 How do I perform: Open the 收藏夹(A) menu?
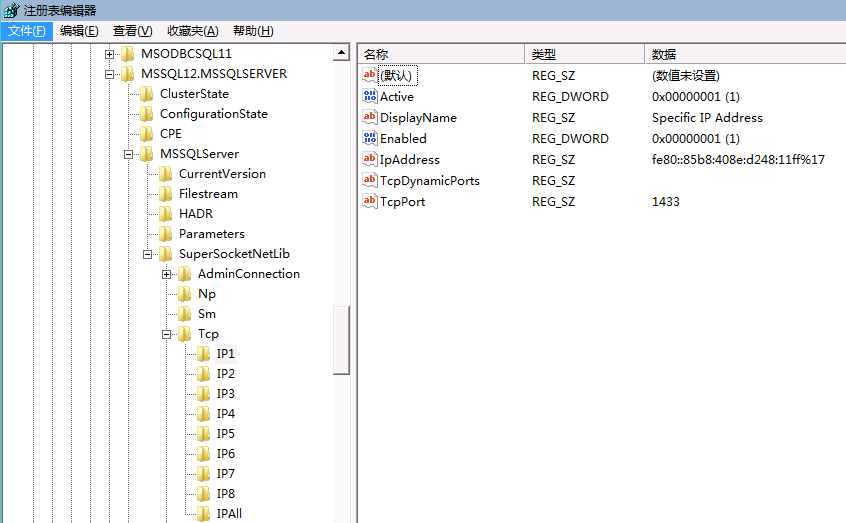pyautogui.click(x=192, y=31)
